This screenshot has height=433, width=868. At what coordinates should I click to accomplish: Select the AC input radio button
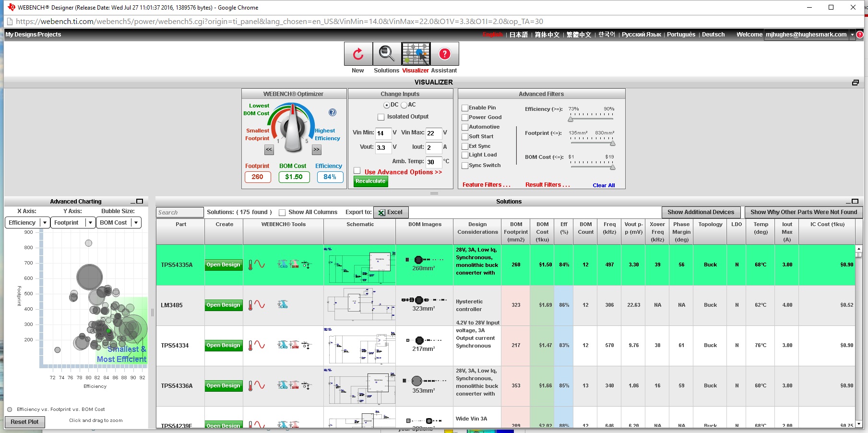click(x=404, y=105)
